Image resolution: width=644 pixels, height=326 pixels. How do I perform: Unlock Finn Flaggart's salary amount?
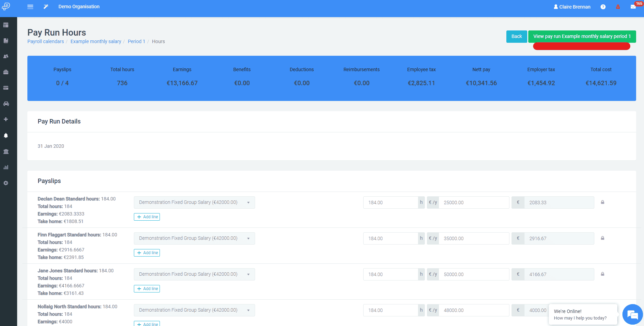click(603, 238)
